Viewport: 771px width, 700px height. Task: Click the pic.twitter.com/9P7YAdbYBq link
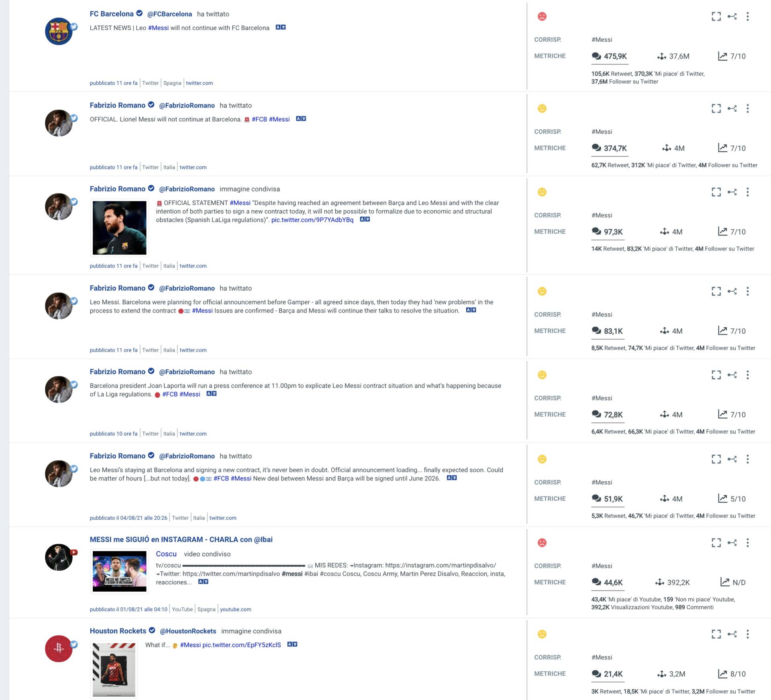(312, 220)
